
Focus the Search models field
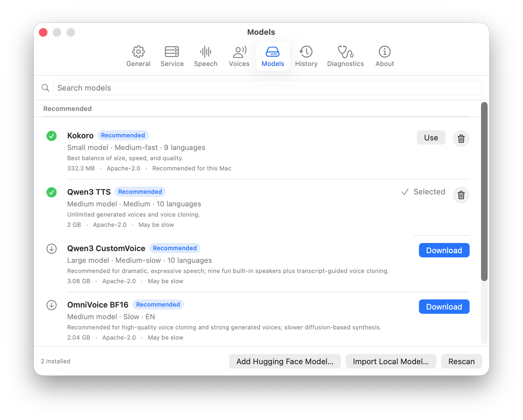tap(268, 88)
